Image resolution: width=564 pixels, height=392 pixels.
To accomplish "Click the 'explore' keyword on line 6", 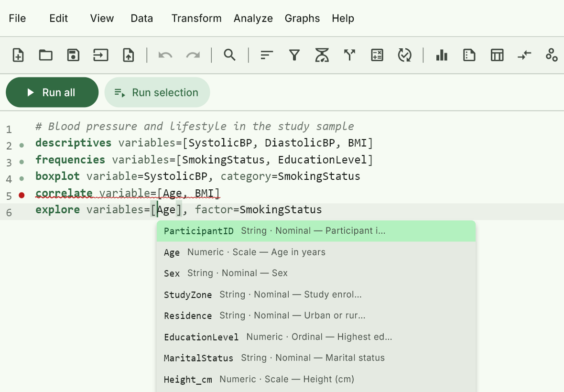I will tap(57, 210).
